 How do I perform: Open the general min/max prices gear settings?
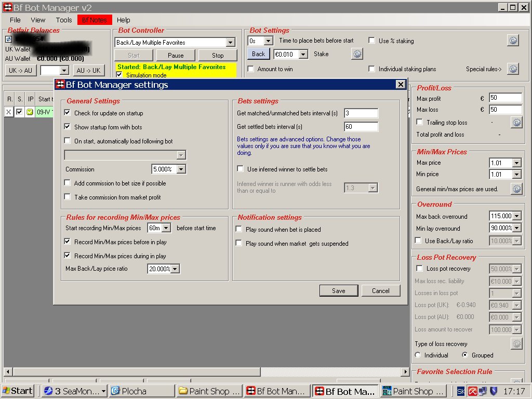[x=516, y=189]
